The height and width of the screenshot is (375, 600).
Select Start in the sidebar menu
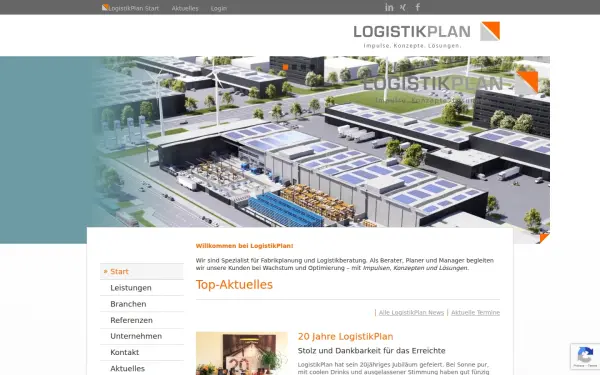142,271
